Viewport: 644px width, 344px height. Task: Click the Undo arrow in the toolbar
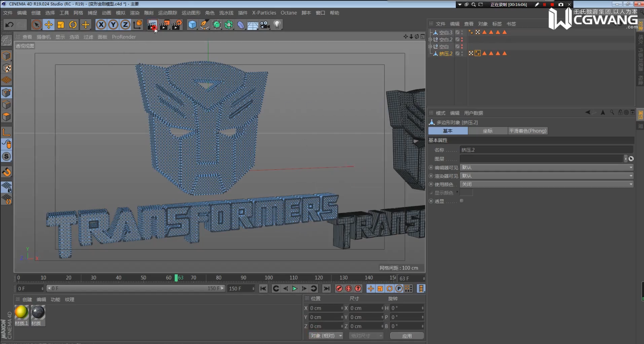point(9,25)
